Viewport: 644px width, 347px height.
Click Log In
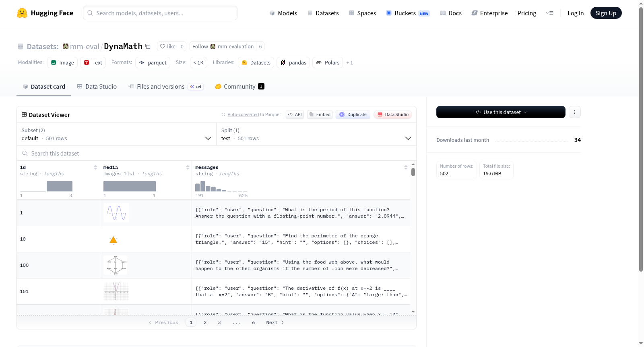click(576, 13)
